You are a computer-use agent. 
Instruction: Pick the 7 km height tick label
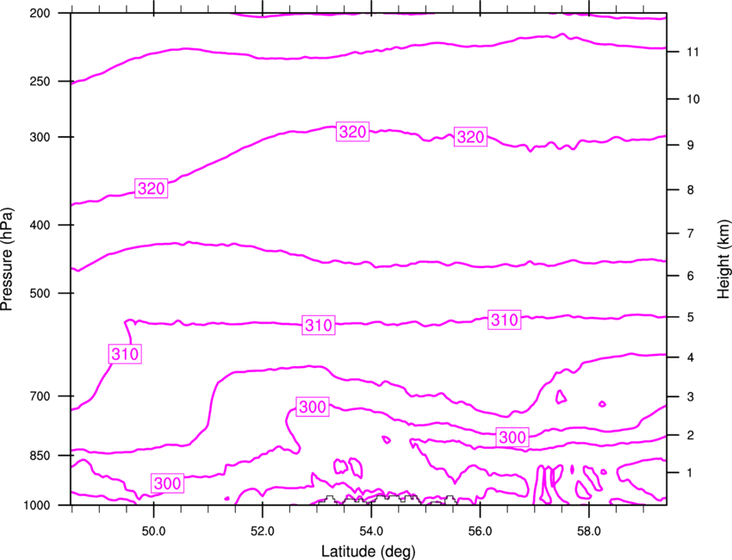[x=691, y=233]
